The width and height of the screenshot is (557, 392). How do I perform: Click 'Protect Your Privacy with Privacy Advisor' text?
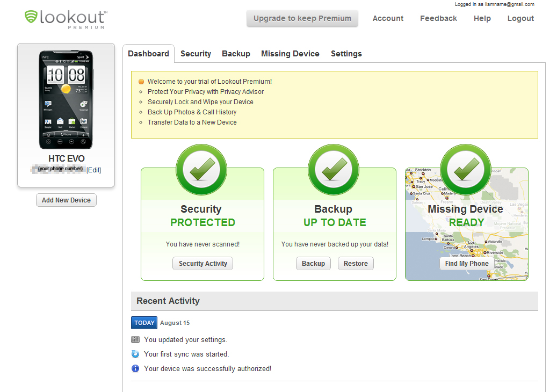206,92
